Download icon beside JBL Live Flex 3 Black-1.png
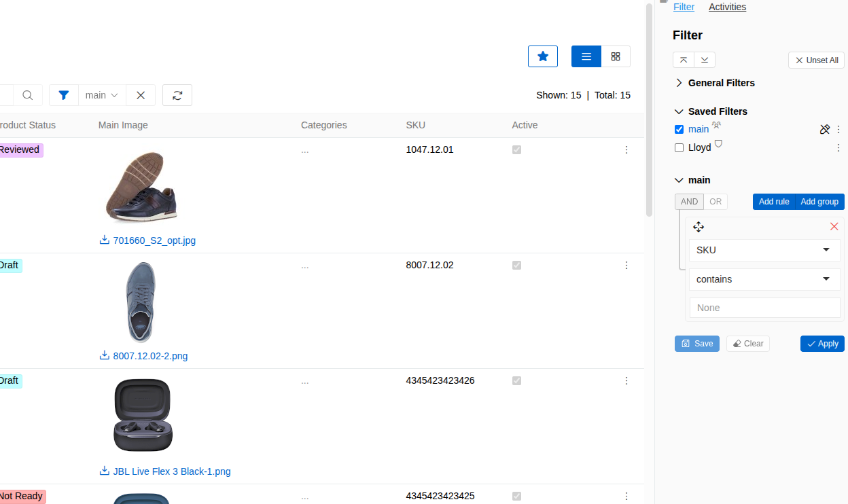 coord(105,471)
